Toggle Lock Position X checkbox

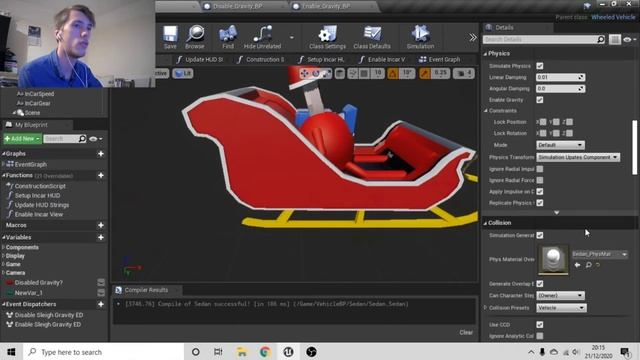point(542,122)
